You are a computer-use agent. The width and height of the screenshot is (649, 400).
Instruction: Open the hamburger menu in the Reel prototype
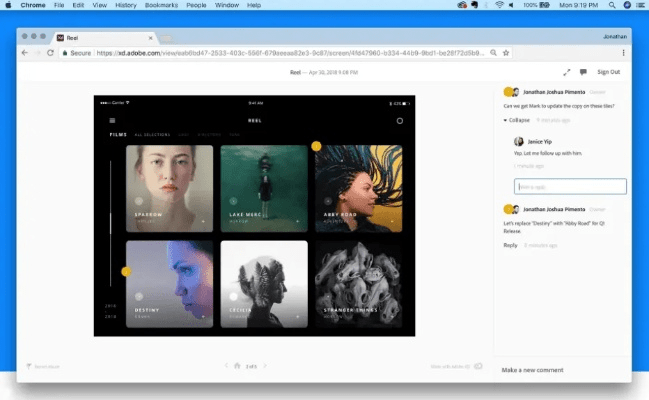click(112, 120)
